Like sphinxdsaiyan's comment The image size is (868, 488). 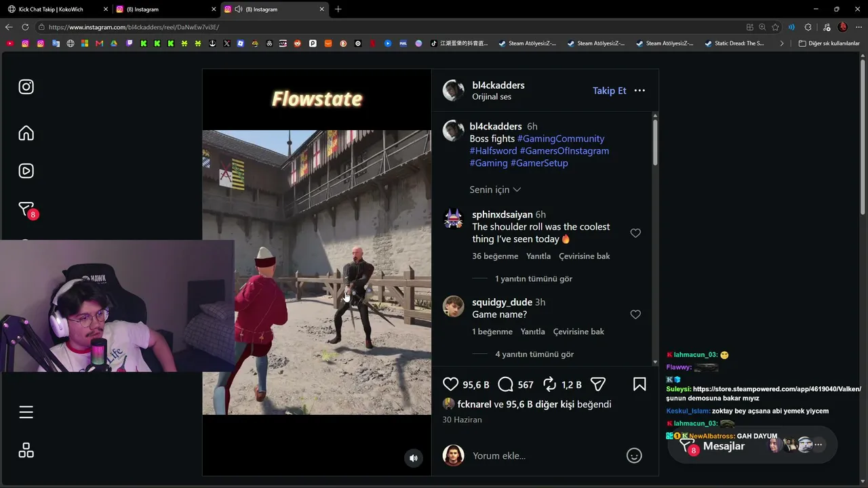coord(635,233)
